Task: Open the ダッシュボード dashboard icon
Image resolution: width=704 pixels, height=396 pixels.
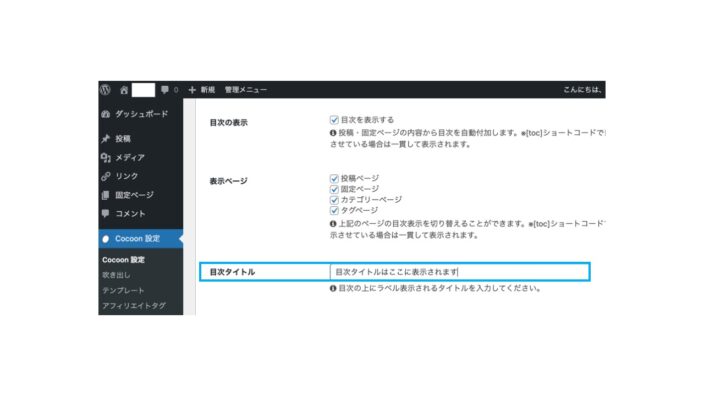Action: (106, 114)
